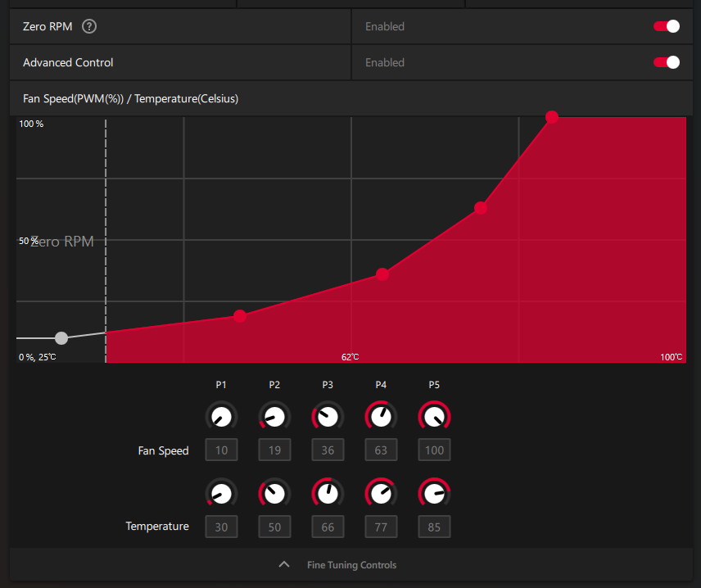Click the P5 Fan Speed field showing 100
Viewport: 701px width, 588px height.
click(434, 450)
